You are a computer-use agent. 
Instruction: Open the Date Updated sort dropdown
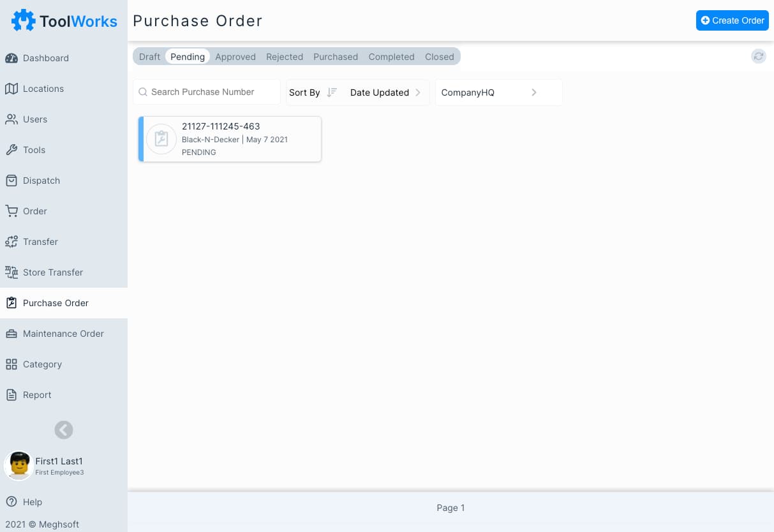coord(380,92)
